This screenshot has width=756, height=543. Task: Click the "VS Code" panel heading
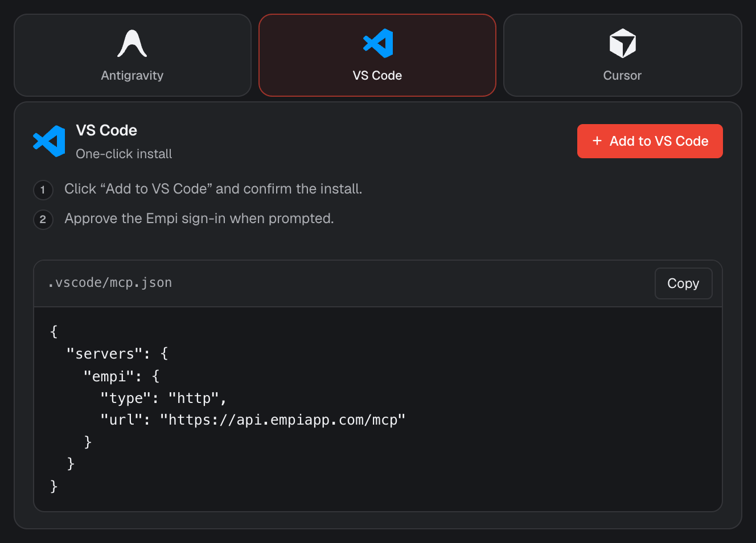tap(106, 130)
